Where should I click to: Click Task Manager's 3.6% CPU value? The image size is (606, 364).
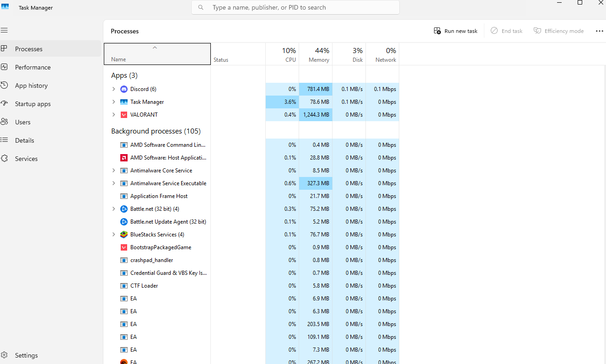tap(282, 102)
